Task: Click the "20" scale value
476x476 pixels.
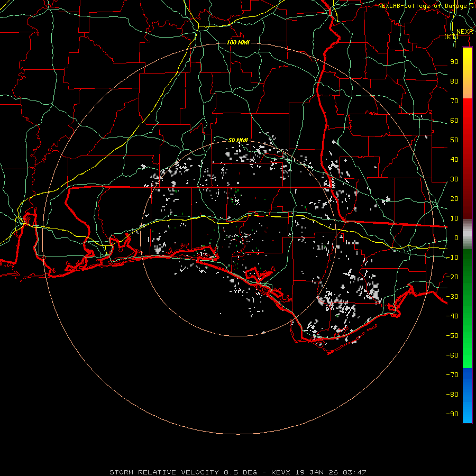Action: (x=454, y=198)
